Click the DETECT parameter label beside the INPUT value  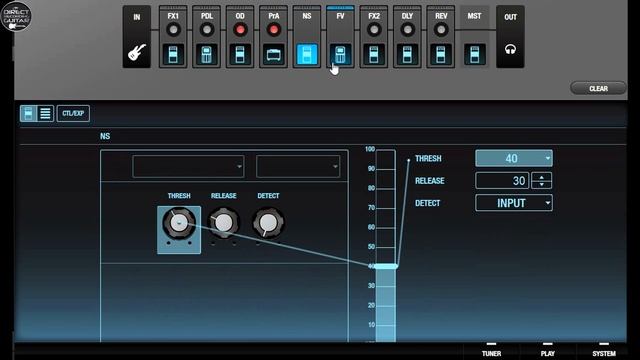click(427, 203)
